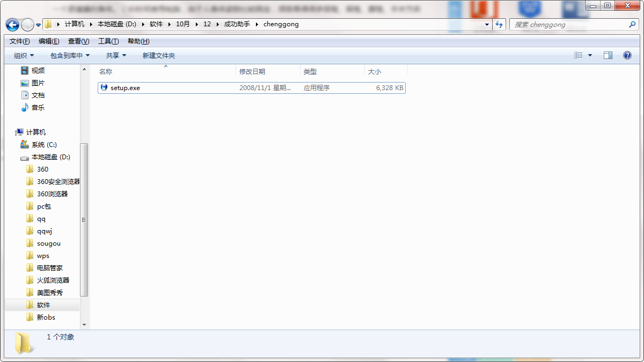This screenshot has height=362, width=644.
Task: Open the 360浏览器 folder in tree
Action: point(53,194)
